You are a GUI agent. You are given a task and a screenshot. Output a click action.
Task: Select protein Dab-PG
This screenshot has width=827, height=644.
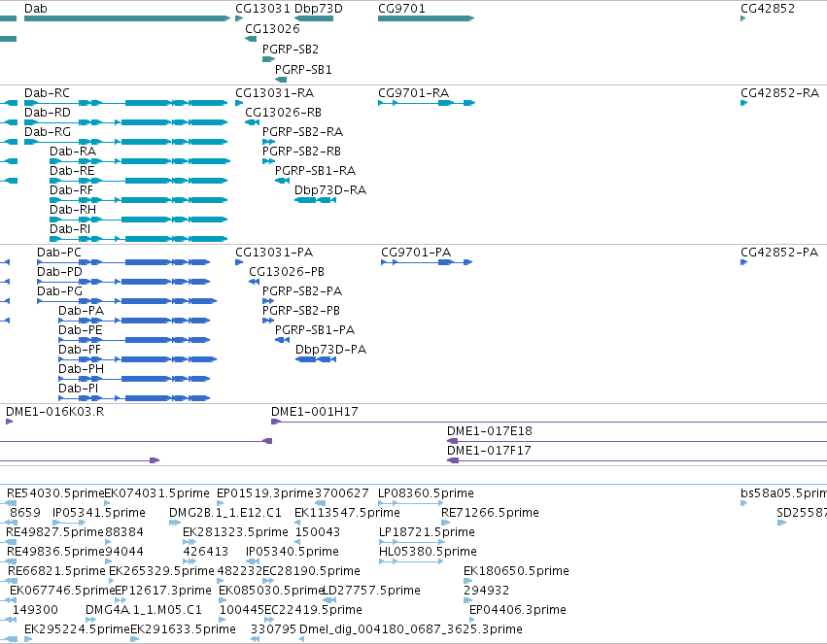point(126,301)
